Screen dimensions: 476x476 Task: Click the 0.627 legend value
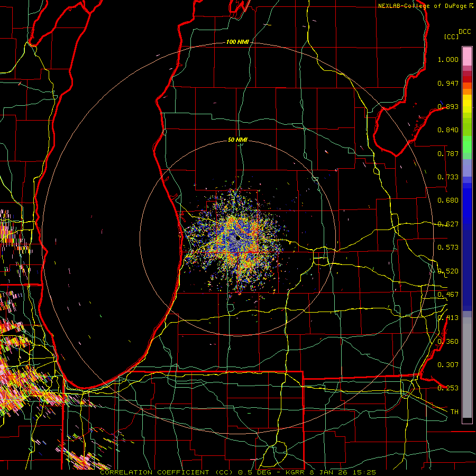tap(448, 224)
